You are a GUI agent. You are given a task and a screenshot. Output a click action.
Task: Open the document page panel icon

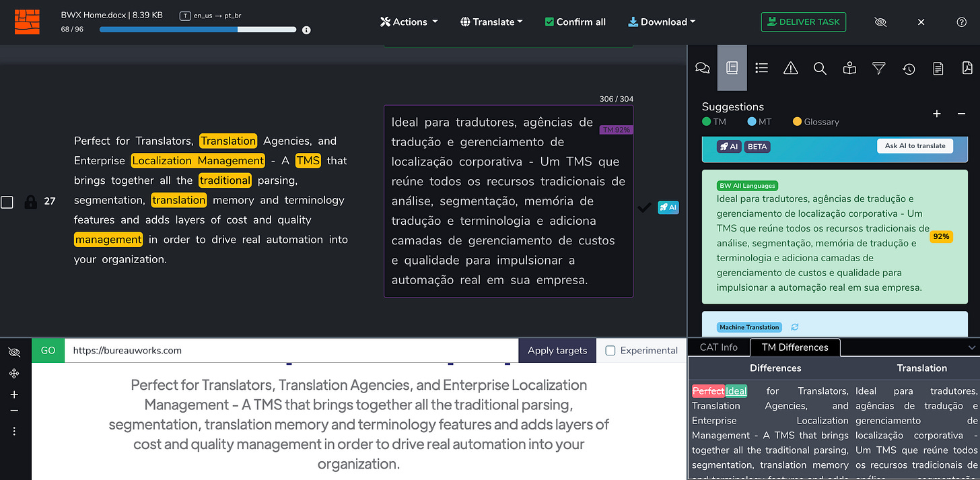(x=938, y=68)
